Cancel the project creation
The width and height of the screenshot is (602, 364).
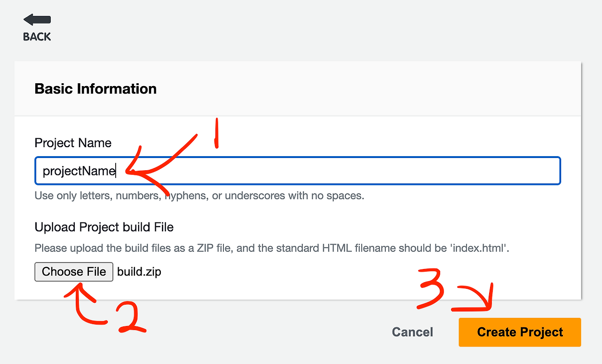[412, 332]
